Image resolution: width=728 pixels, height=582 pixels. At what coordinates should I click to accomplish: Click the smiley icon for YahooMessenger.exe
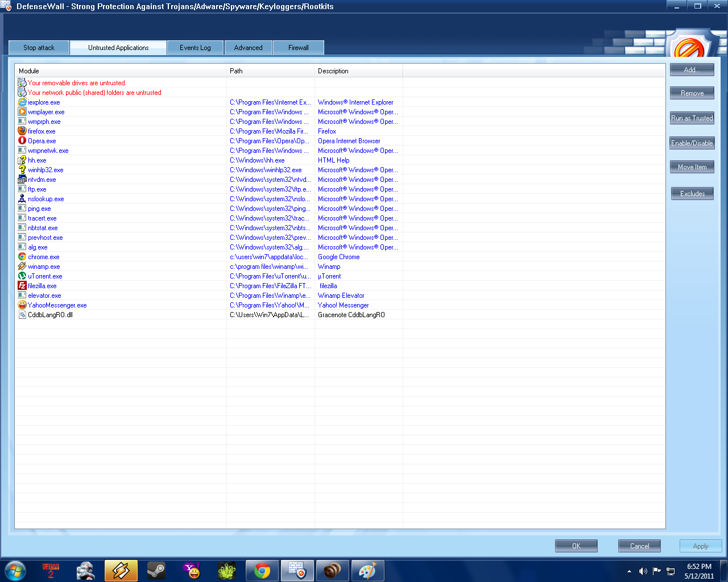pos(22,305)
